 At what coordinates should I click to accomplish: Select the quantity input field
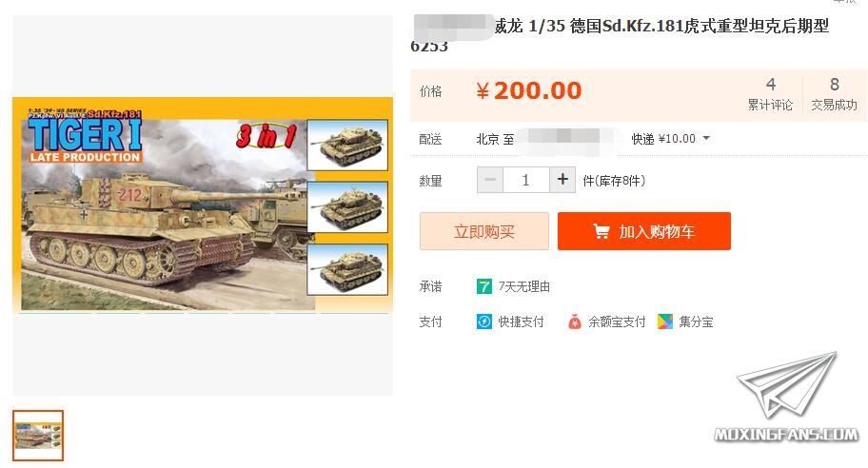pos(526,180)
